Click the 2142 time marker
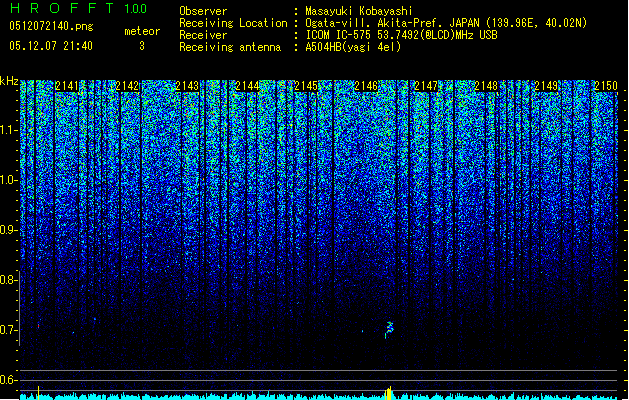 point(127,86)
